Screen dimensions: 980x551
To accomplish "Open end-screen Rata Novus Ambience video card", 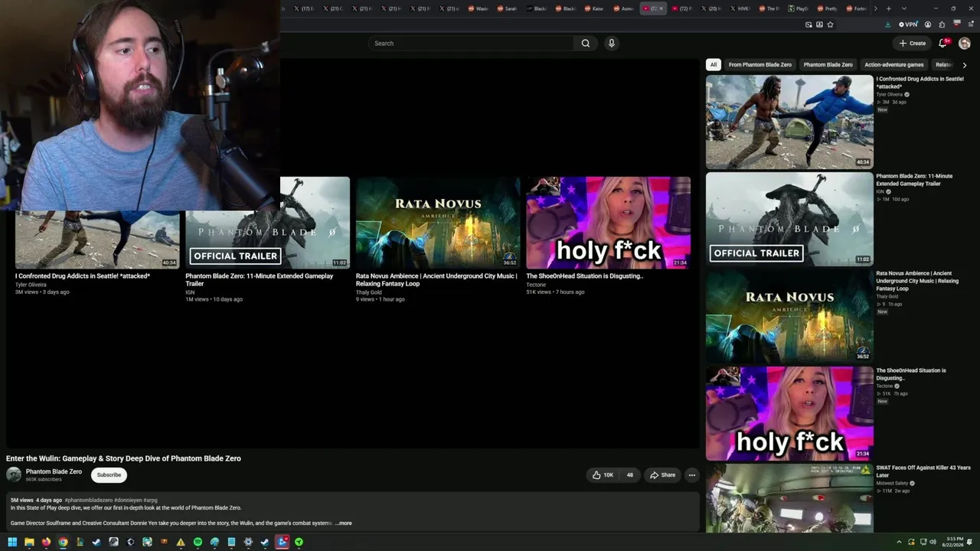I will click(438, 223).
